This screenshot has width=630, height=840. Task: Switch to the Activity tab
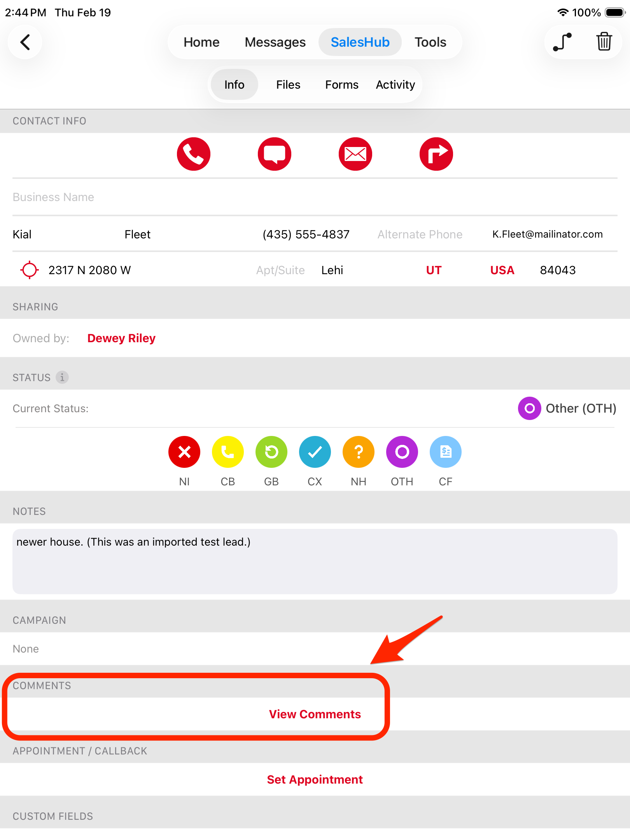395,85
